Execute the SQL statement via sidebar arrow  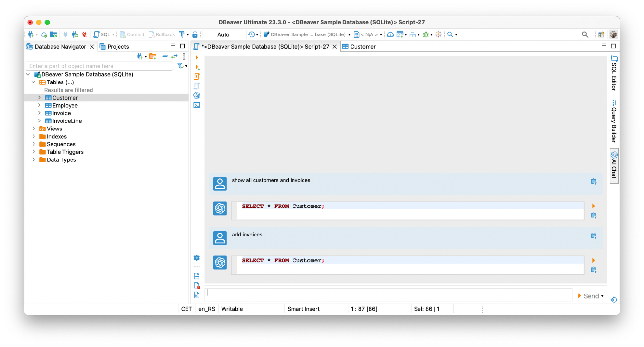(197, 57)
